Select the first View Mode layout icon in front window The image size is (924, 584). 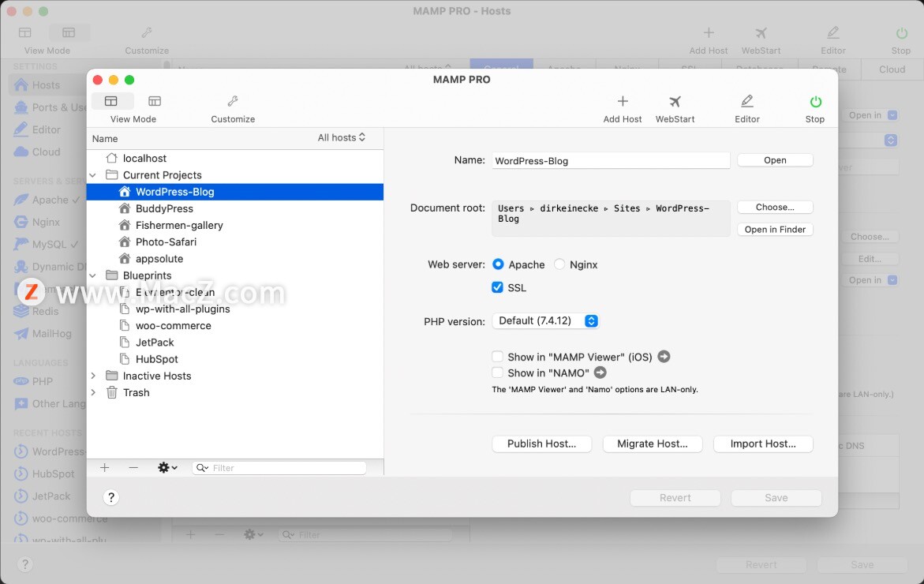(x=111, y=101)
